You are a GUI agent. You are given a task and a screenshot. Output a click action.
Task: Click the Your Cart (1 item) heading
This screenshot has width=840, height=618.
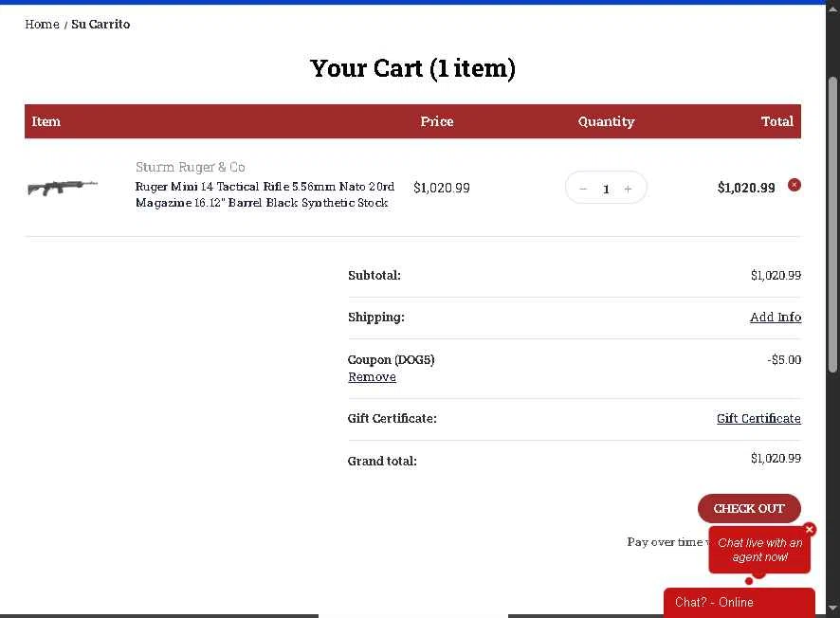click(412, 68)
